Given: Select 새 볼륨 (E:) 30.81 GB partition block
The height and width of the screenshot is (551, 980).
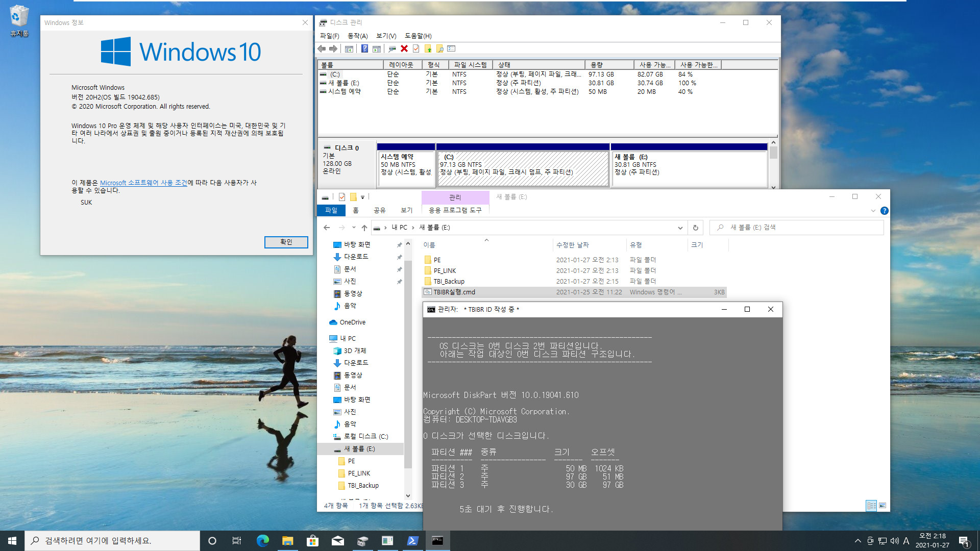Looking at the screenshot, I should 689,165.
